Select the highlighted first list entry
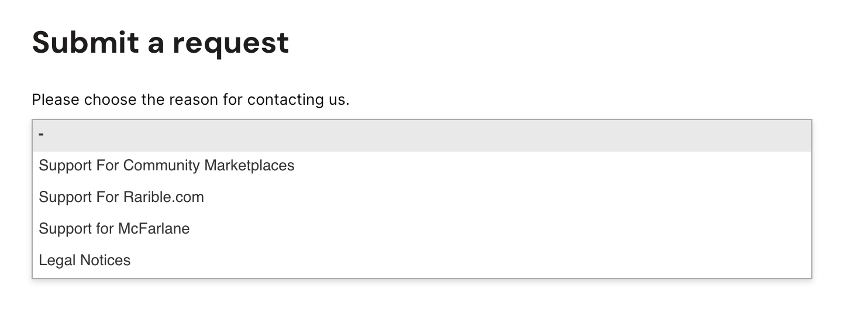Image resolution: width=868 pixels, height=322 pixels. click(x=421, y=135)
